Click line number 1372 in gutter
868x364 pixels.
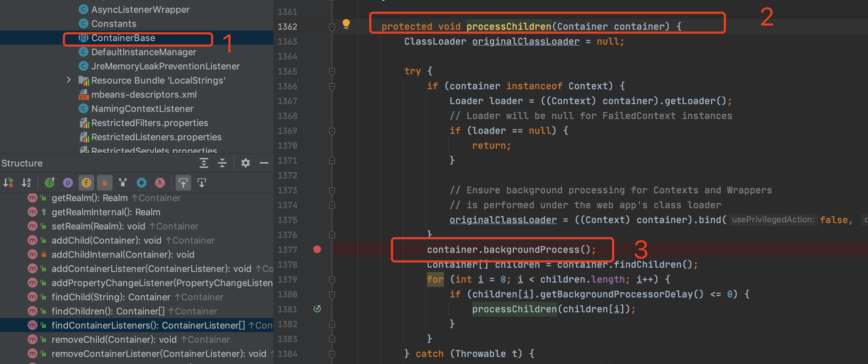[287, 175]
